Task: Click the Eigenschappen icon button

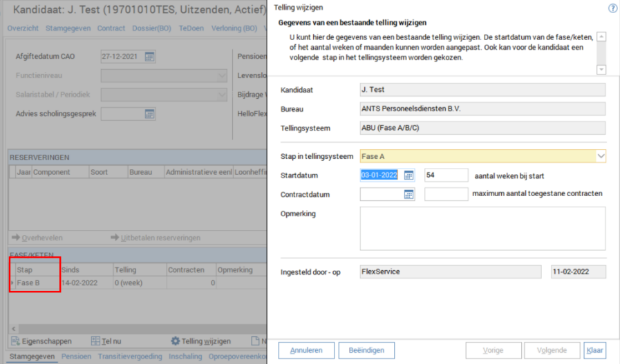Action: pyautogui.click(x=17, y=341)
